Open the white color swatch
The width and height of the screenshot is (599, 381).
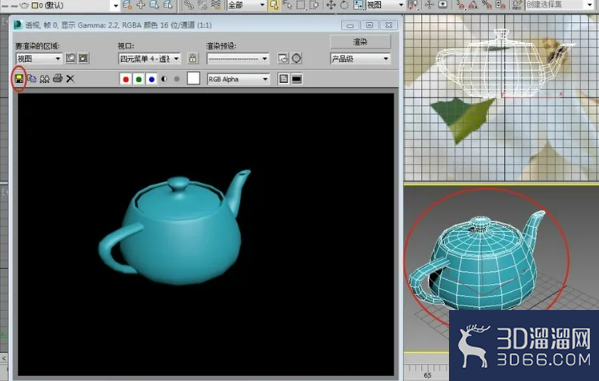(193, 78)
